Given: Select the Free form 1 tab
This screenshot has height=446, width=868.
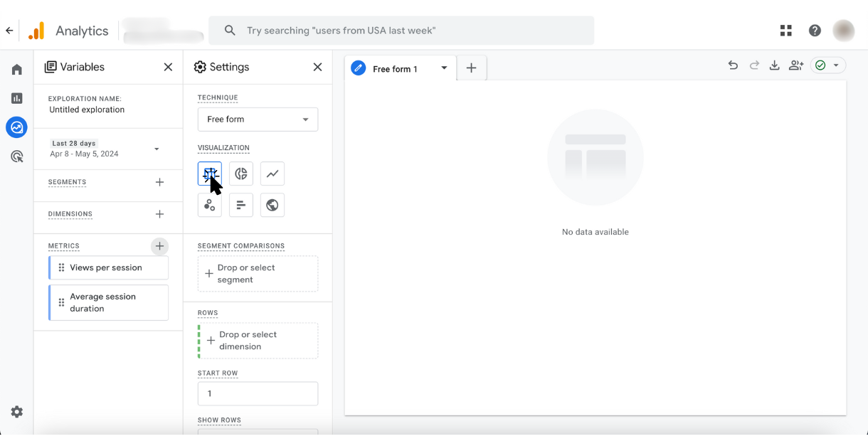Looking at the screenshot, I should pos(395,69).
